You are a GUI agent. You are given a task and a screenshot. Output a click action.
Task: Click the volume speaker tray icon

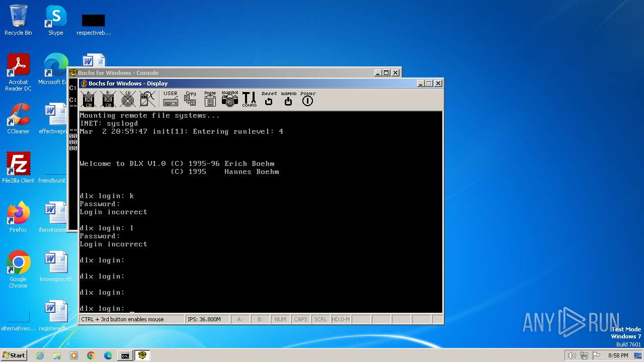[572, 355]
